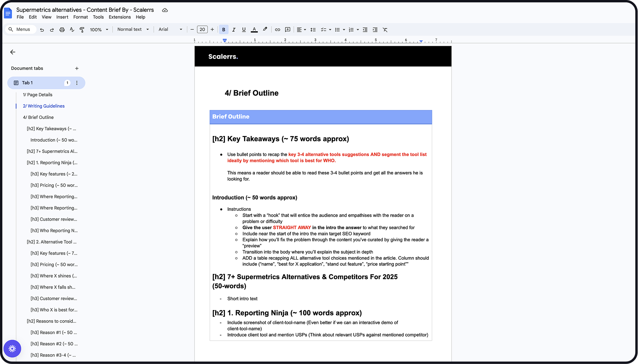Open the text color picker
This screenshot has height=364, width=638.
pyautogui.click(x=254, y=30)
